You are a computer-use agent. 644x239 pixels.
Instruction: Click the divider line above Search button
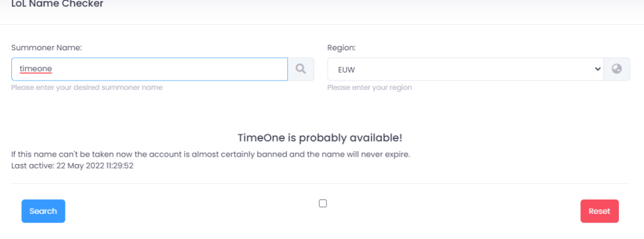point(320,184)
